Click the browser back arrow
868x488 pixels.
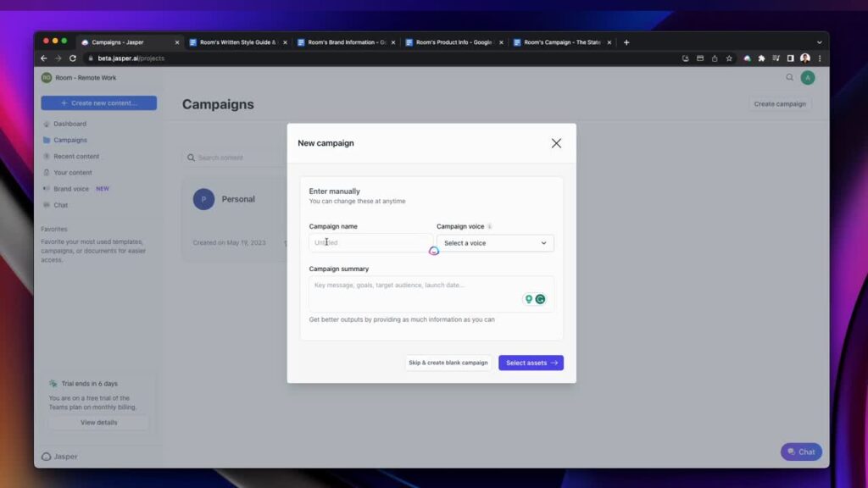point(44,58)
